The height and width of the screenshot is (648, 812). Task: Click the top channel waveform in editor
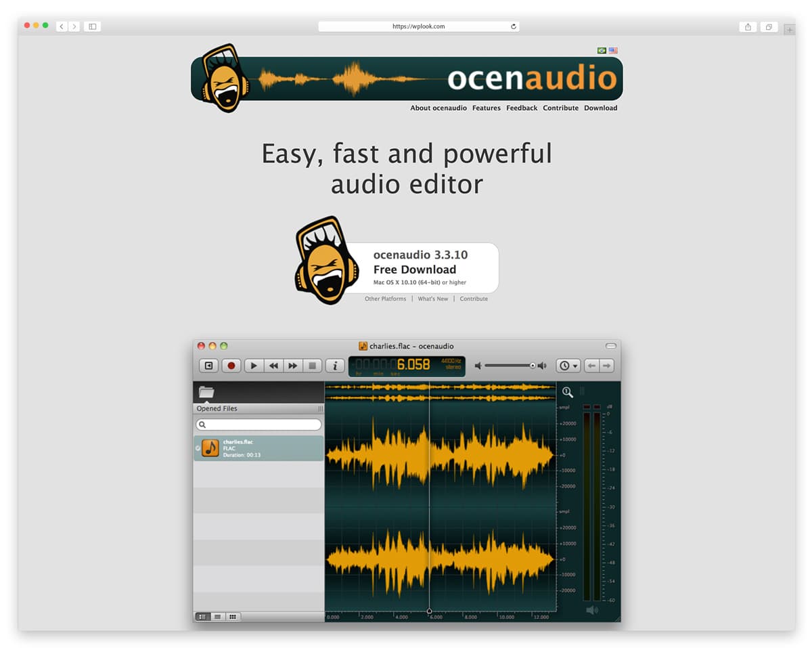[440, 455]
